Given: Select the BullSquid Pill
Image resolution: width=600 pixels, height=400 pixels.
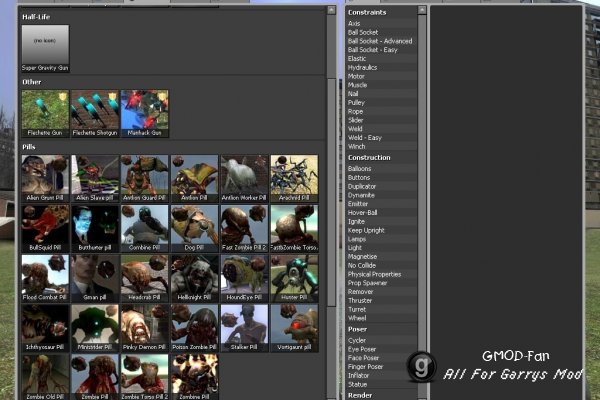Looking at the screenshot, I should point(45,229).
